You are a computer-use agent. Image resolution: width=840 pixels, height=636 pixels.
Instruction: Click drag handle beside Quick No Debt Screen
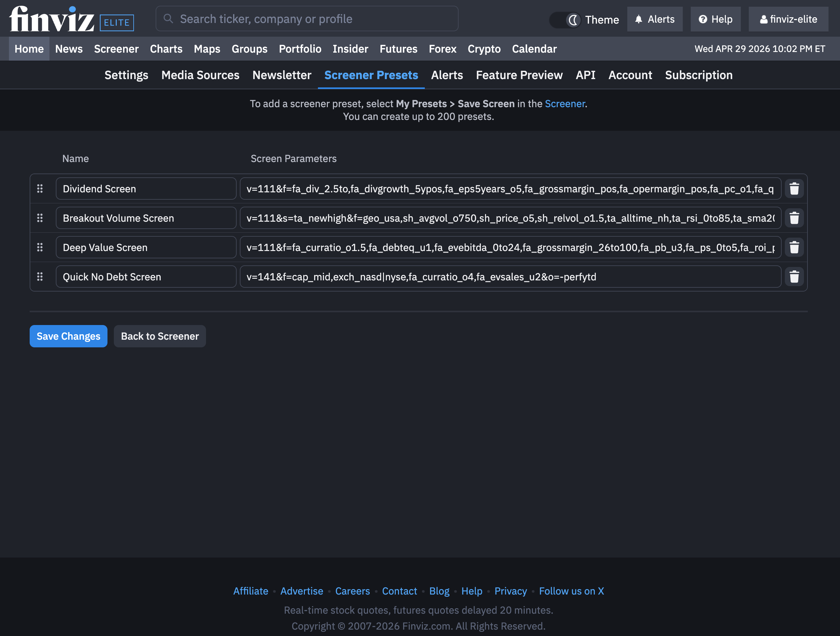40,277
